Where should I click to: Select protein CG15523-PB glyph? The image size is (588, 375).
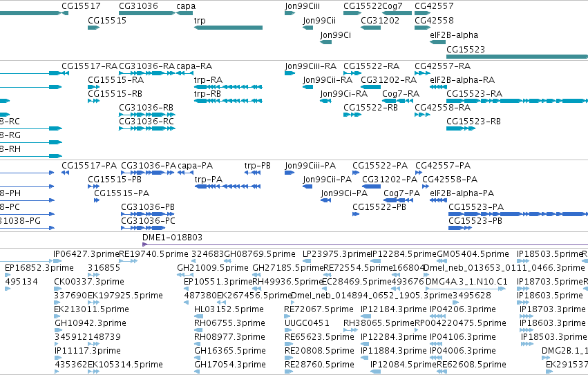point(460,228)
